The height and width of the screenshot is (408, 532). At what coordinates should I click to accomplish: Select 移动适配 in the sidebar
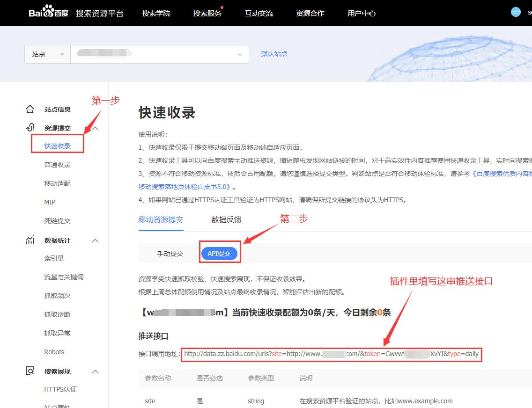click(x=57, y=183)
